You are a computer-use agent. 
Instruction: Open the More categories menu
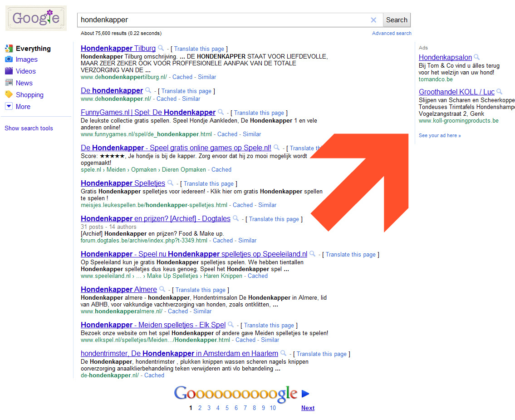(x=23, y=107)
